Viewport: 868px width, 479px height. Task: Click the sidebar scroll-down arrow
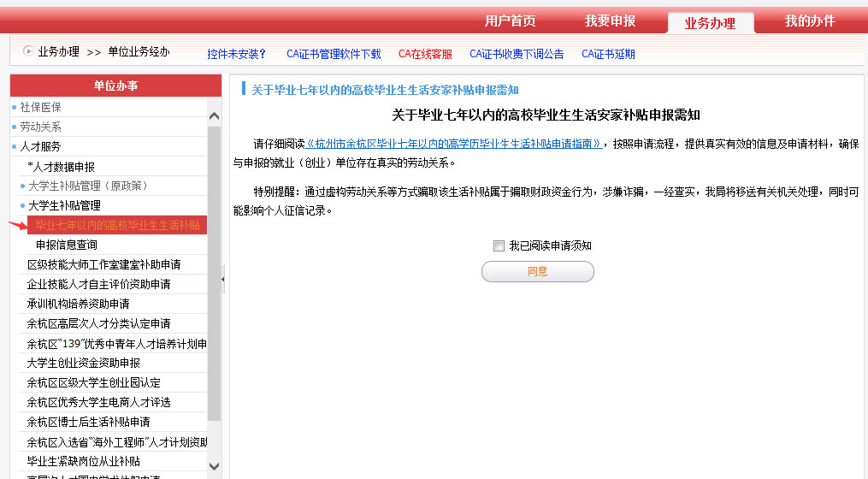tap(215, 466)
